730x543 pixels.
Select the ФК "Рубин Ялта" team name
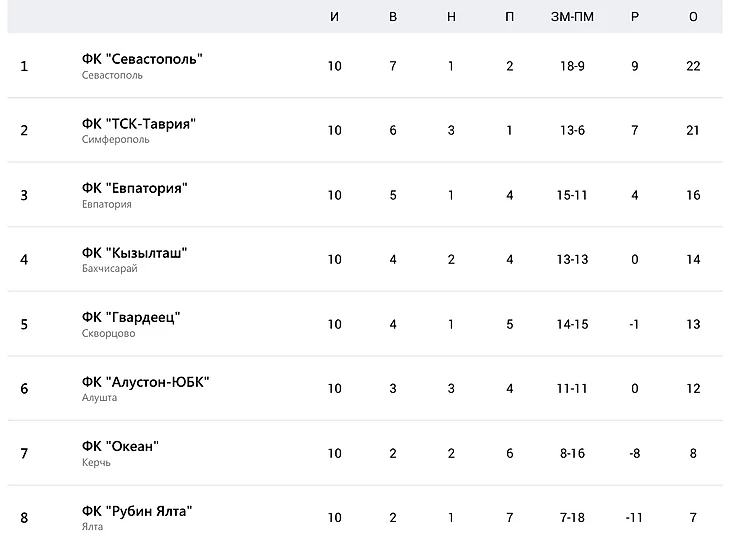[136, 511]
